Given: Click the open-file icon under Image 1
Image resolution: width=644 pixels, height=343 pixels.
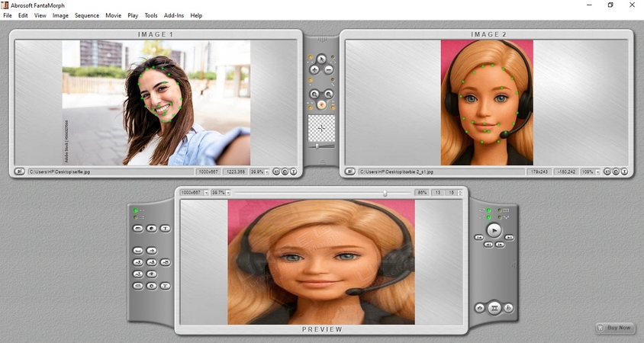Looking at the screenshot, I should coord(19,171).
